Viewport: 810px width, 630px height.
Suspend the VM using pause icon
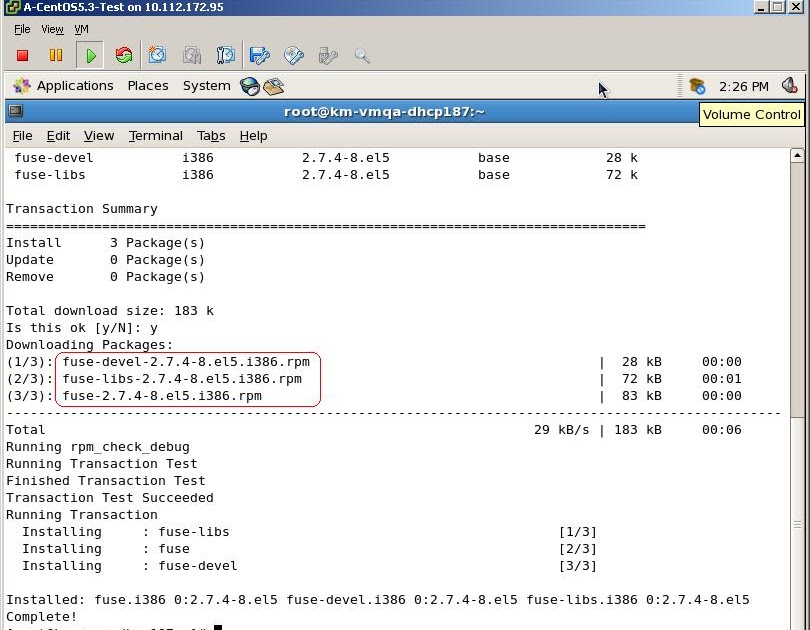tap(56, 55)
